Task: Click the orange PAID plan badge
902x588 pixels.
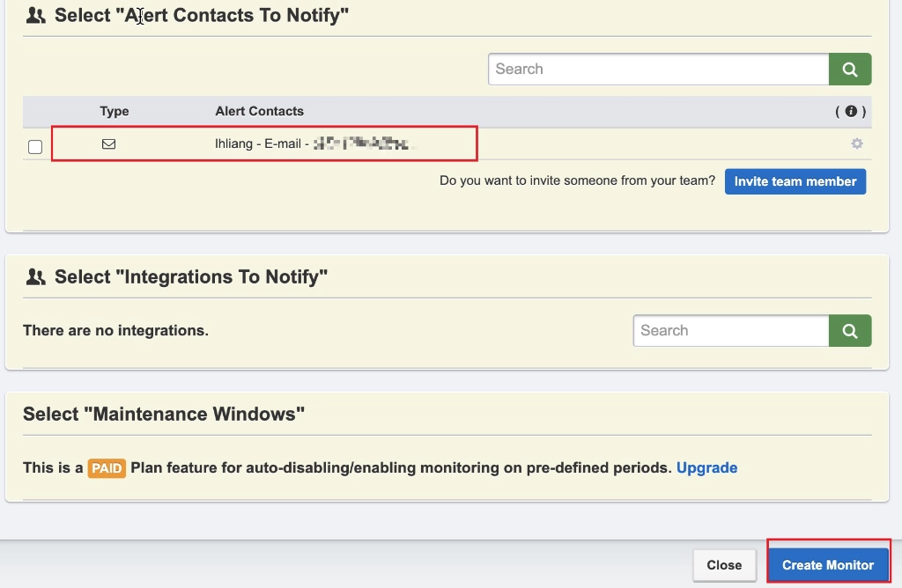Action: point(107,468)
